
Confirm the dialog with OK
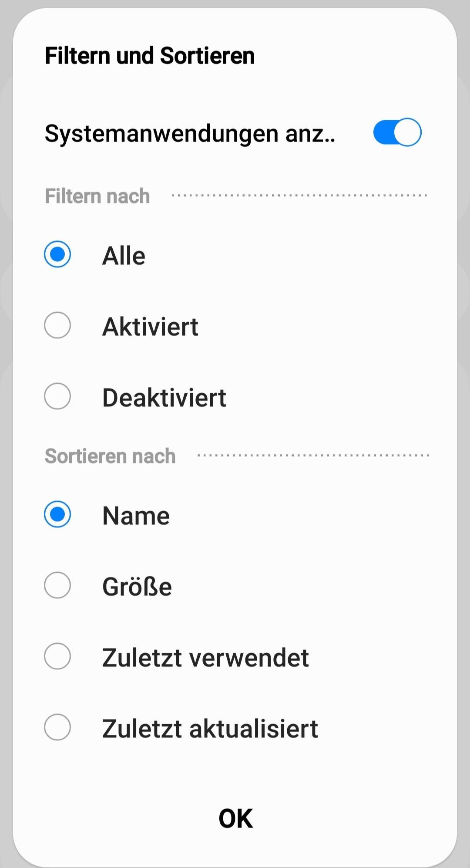[x=235, y=818]
